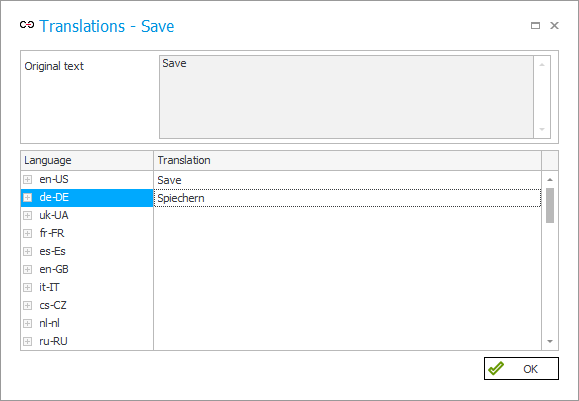Expand the nl-nl language row

27,323
